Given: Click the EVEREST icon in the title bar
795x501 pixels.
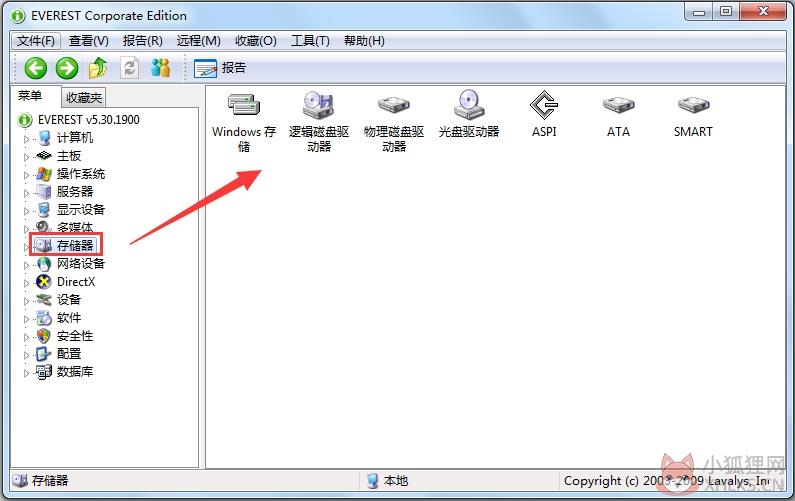Looking at the screenshot, I should tap(18, 16).
